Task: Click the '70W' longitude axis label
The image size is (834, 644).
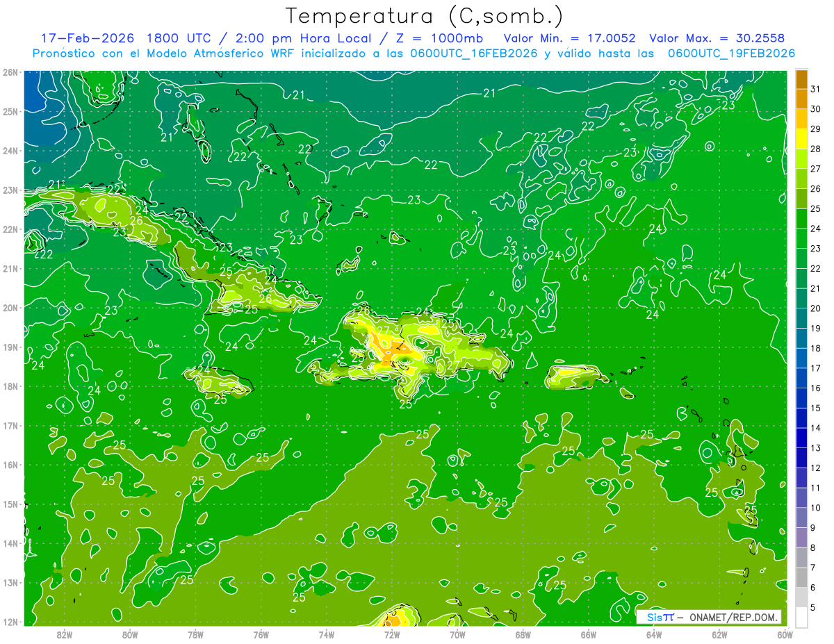Action: 457,634
